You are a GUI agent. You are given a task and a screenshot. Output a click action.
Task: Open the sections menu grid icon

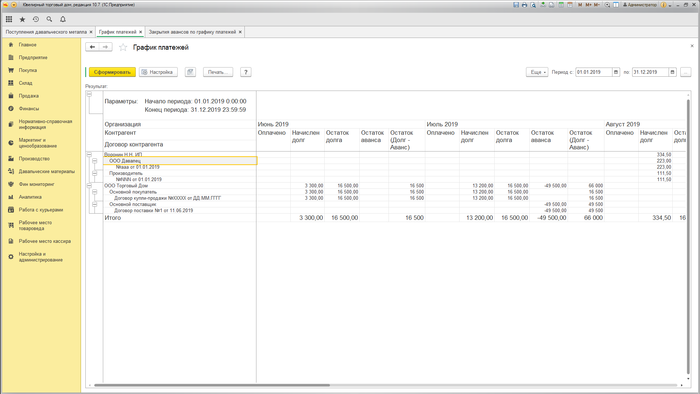tap(9, 19)
